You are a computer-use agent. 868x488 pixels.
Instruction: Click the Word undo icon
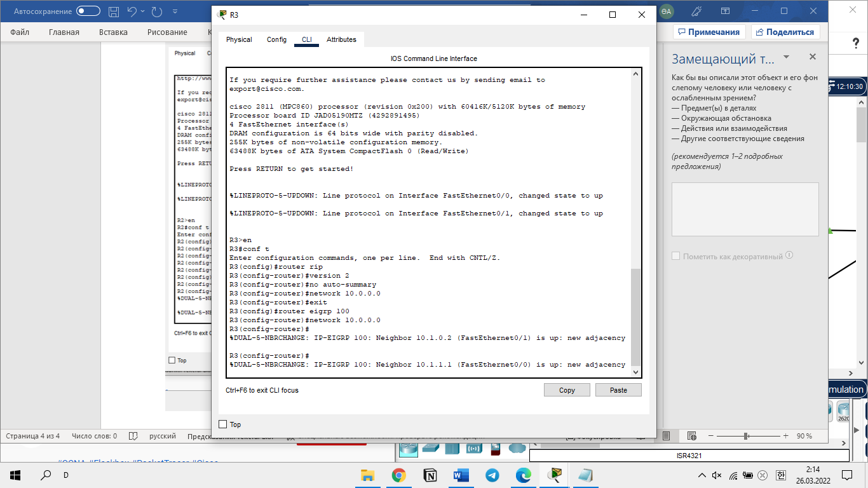132,11
